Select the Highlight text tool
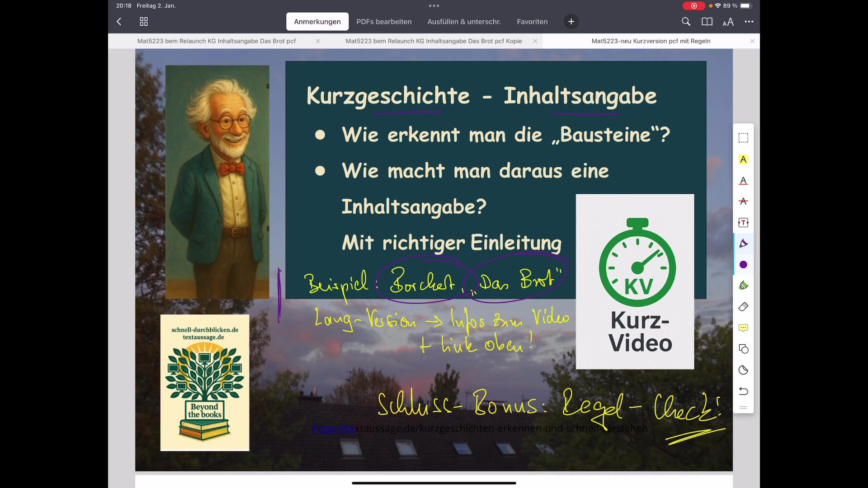 [x=744, y=159]
